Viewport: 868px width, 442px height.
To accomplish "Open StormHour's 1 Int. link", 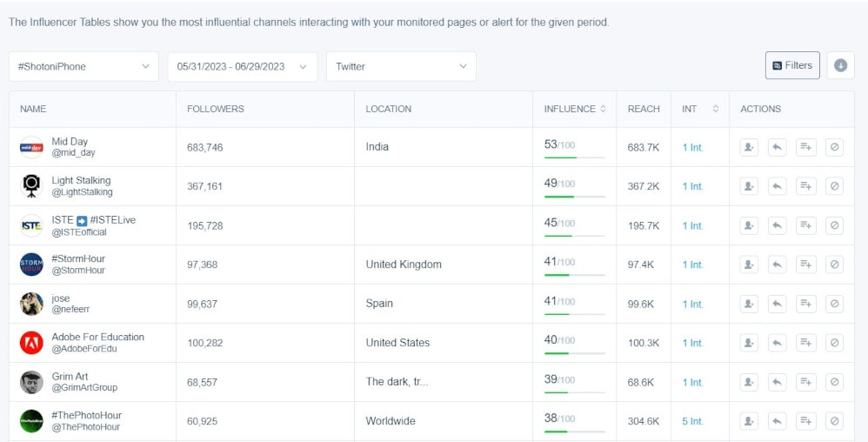I will (x=692, y=265).
